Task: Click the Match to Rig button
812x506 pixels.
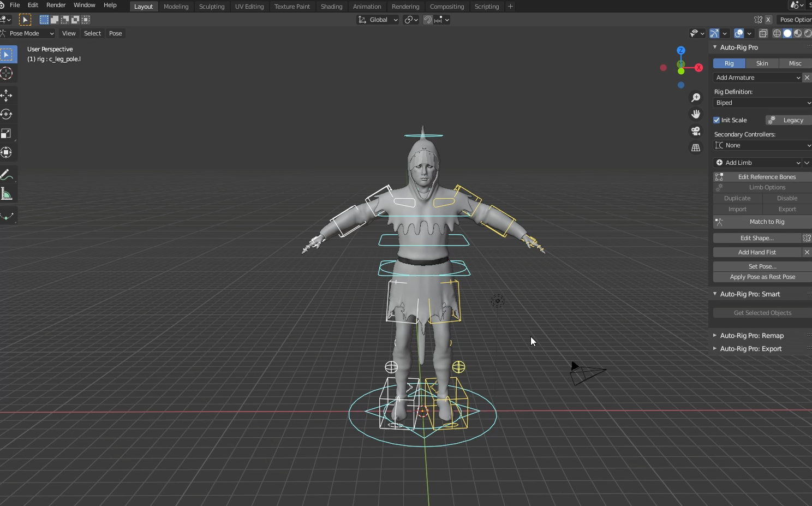Action: (767, 222)
